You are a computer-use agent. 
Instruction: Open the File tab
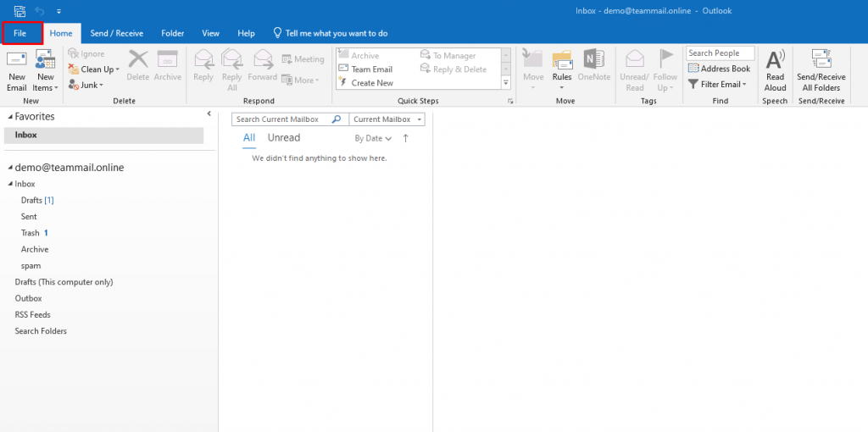tap(21, 33)
